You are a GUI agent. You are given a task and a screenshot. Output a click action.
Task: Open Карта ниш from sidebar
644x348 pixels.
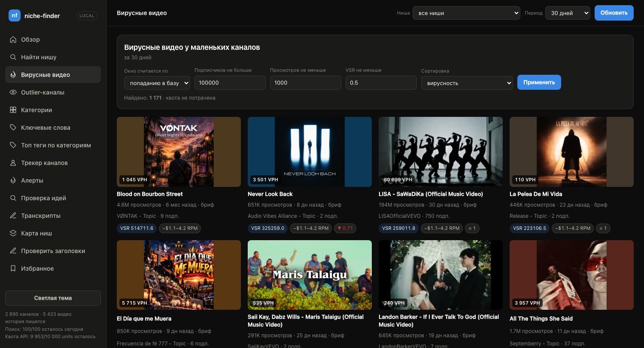tap(53, 233)
